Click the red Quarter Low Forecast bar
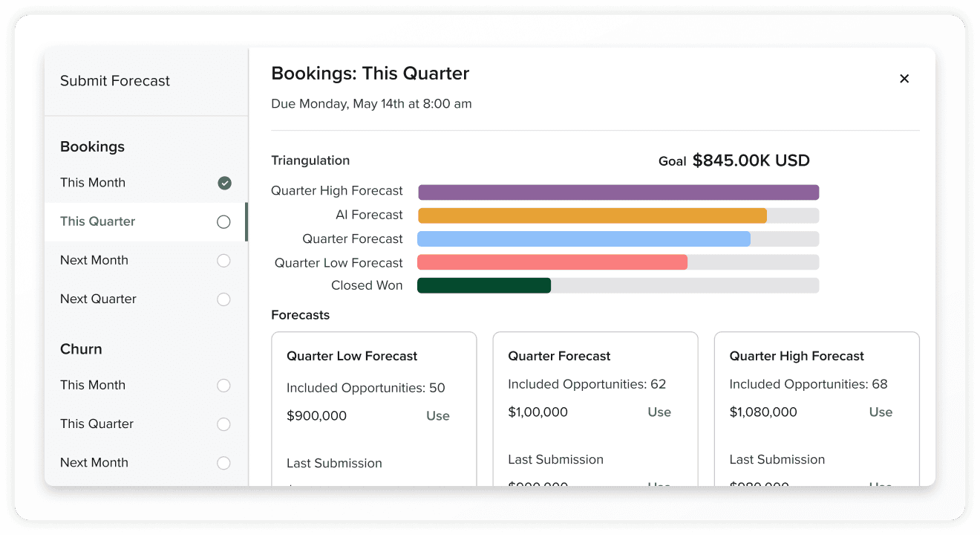 tap(552, 262)
